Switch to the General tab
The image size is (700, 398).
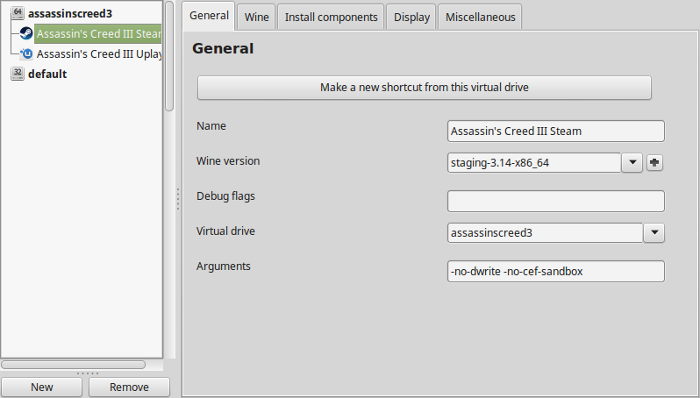[x=208, y=16]
